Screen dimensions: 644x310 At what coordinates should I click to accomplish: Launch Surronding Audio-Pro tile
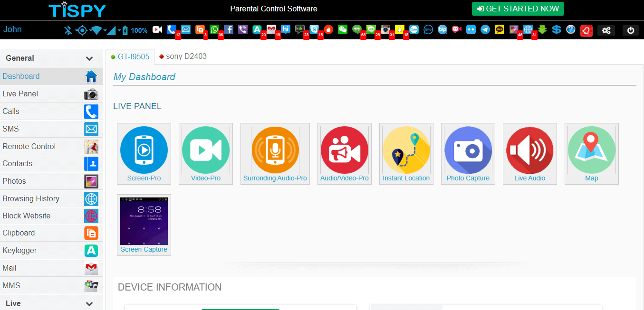coord(275,154)
